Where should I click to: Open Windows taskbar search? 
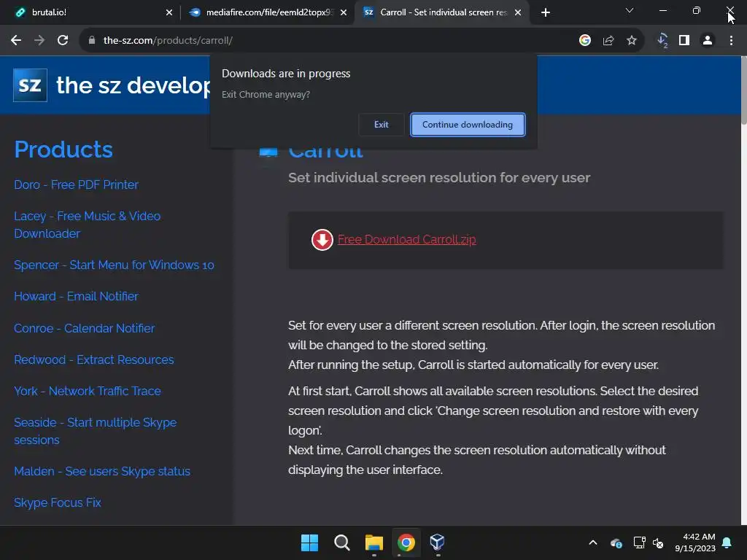coord(341,542)
